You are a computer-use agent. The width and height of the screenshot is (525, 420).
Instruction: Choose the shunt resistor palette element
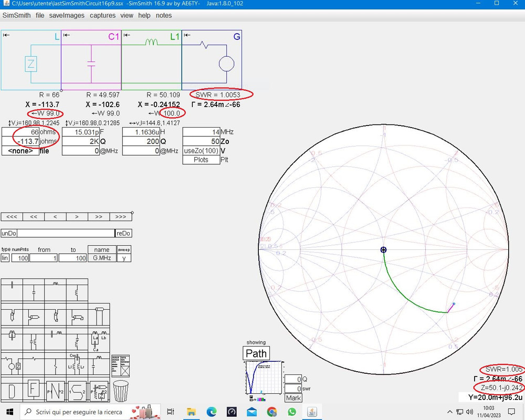(56, 364)
